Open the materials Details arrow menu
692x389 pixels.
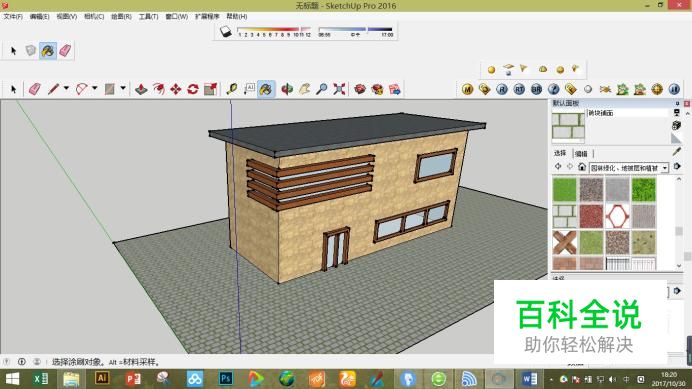click(x=677, y=166)
